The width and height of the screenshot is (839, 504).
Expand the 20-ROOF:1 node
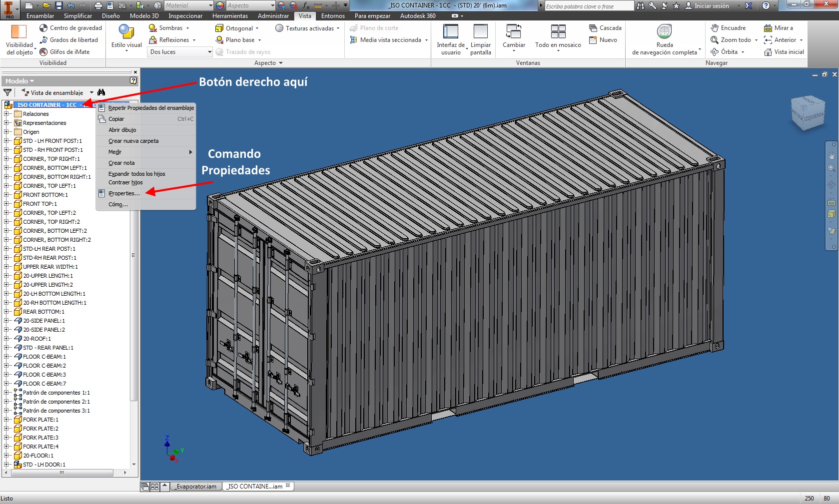7,339
